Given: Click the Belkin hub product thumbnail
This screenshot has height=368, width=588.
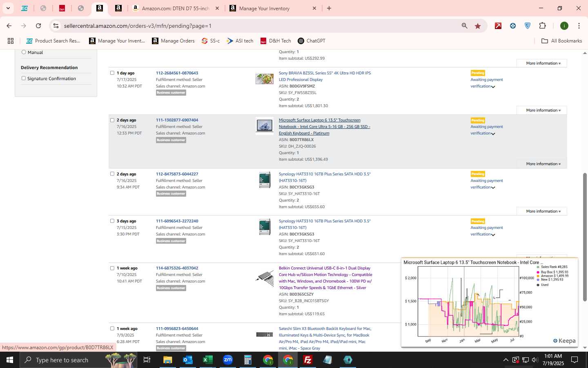Looking at the screenshot, I should [x=265, y=278].
